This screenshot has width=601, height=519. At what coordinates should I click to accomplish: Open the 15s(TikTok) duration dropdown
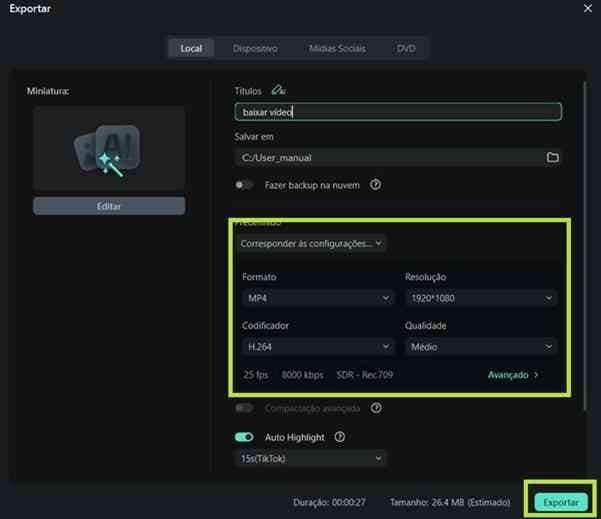tap(310, 458)
